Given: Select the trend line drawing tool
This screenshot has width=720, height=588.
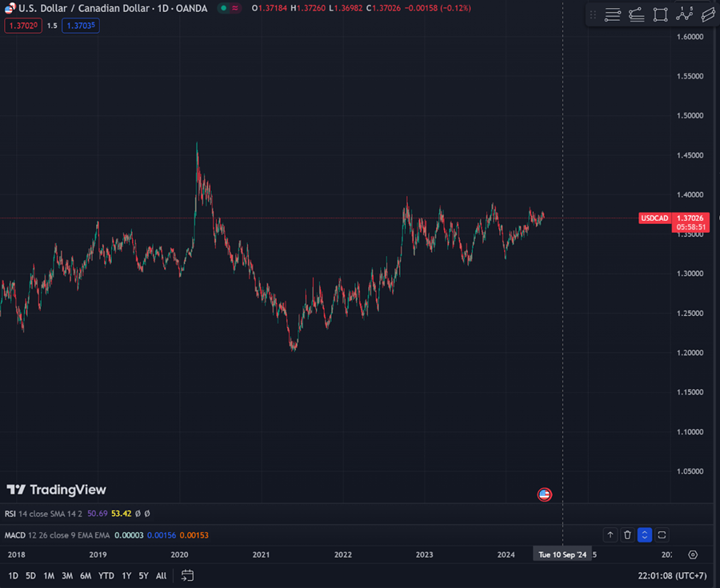Looking at the screenshot, I should pyautogui.click(x=637, y=14).
